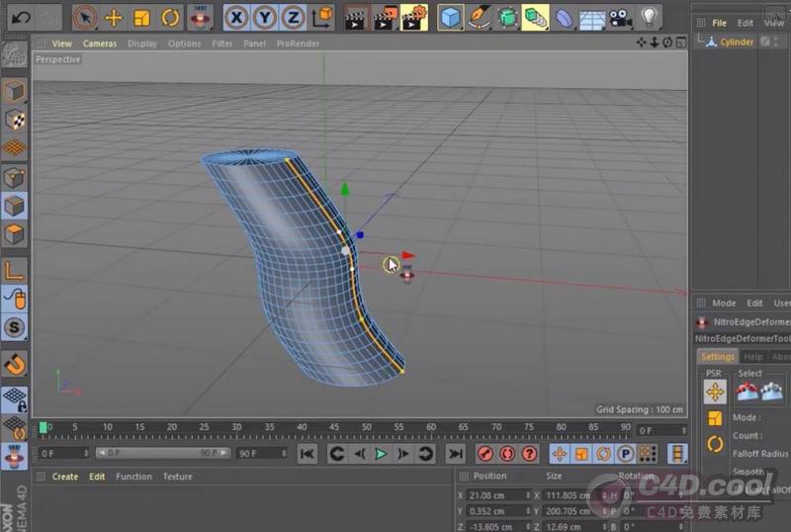791x532 pixels.
Task: Add a Subdivision Surface generator
Action: [507, 18]
